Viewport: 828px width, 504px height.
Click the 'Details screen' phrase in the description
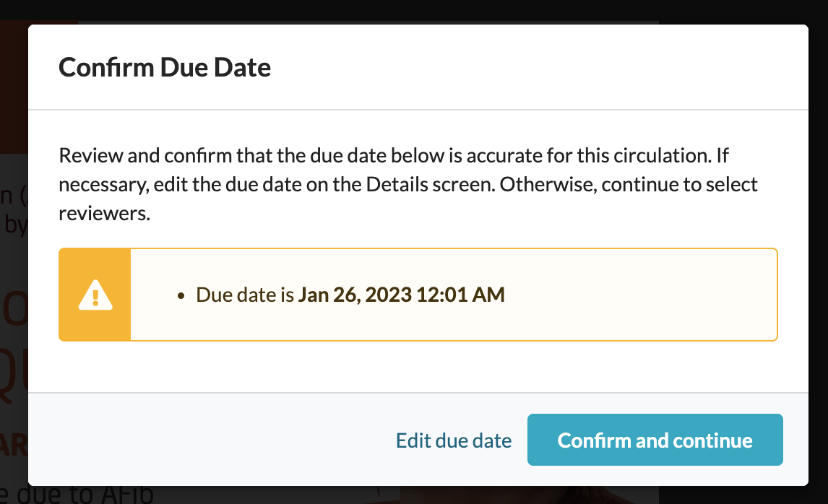click(430, 184)
